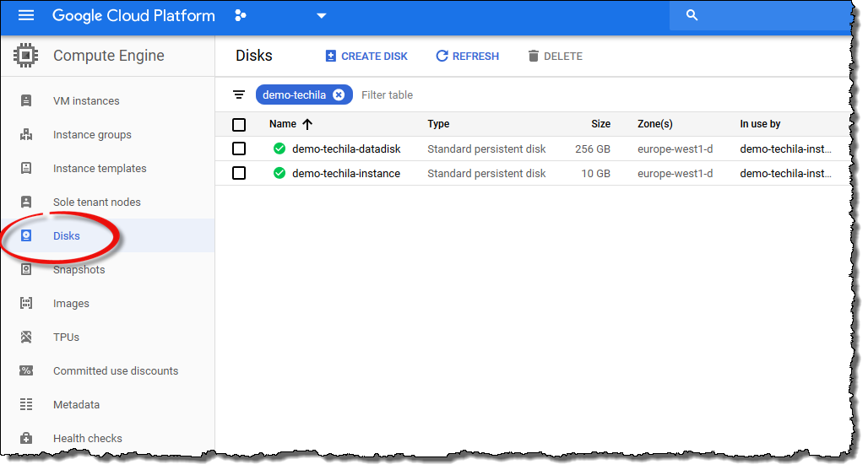Sort the table by the Name column
Screen dimensions: 868x470
click(283, 124)
